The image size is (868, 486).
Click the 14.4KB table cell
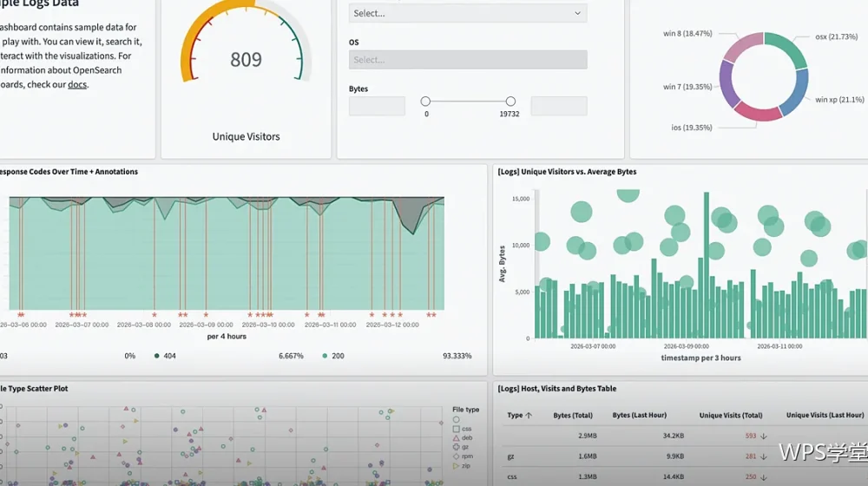pos(674,477)
